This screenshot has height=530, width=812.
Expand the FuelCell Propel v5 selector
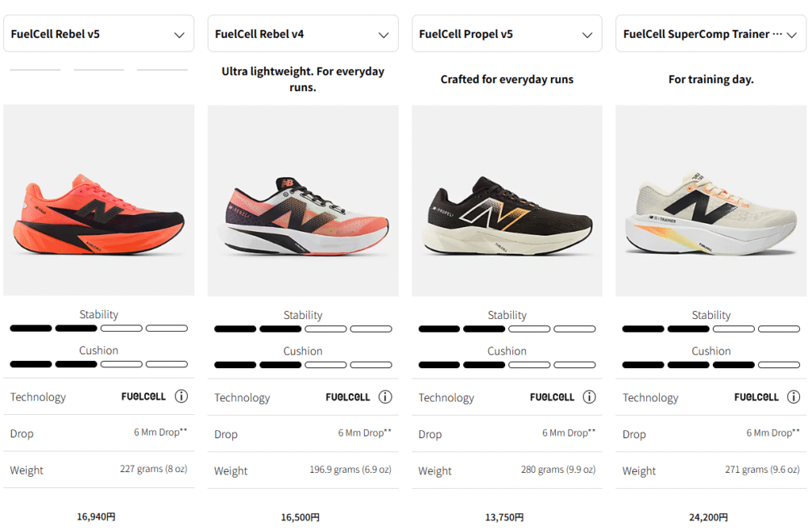(x=507, y=34)
